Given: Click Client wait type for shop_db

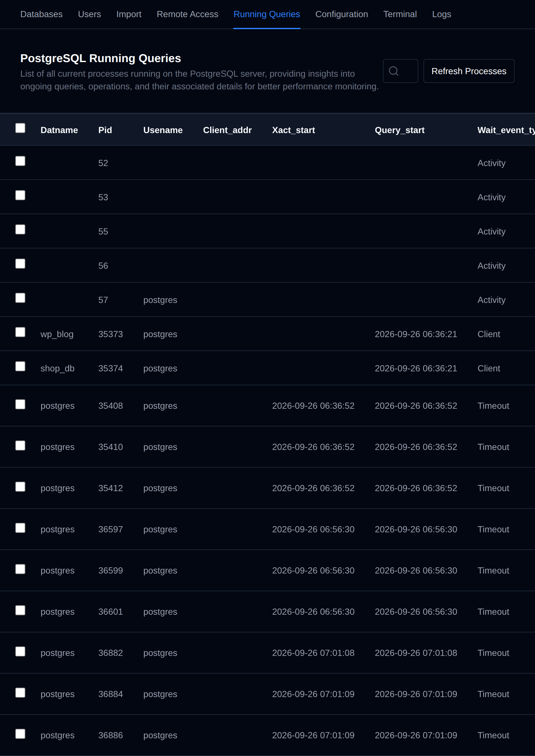Looking at the screenshot, I should point(488,368).
